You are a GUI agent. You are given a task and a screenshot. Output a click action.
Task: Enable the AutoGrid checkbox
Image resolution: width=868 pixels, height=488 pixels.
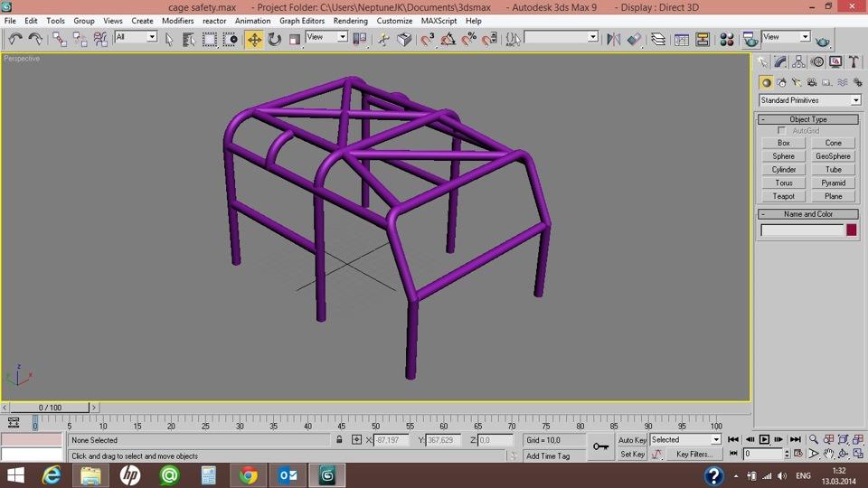[x=782, y=131]
